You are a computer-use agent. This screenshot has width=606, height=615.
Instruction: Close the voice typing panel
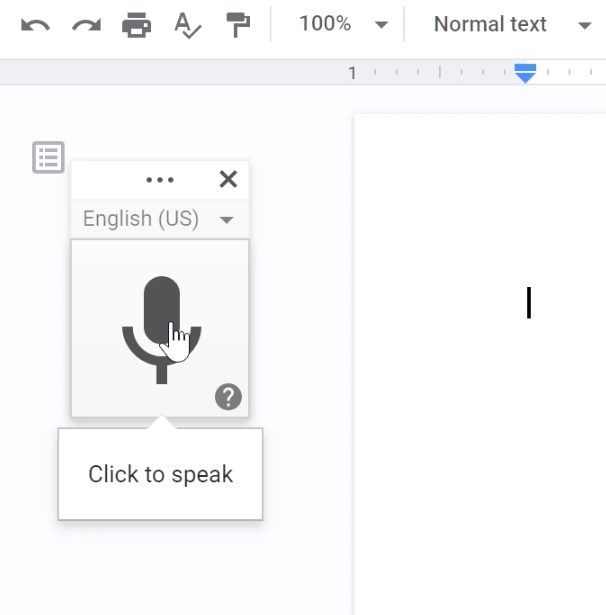[228, 179]
